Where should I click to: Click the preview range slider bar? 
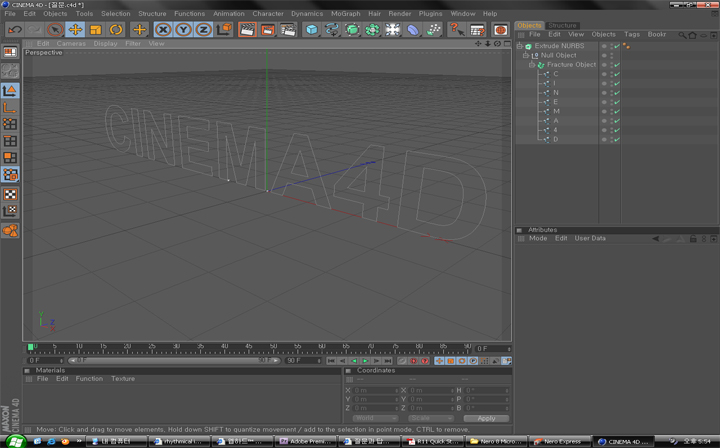pyautogui.click(x=174, y=361)
